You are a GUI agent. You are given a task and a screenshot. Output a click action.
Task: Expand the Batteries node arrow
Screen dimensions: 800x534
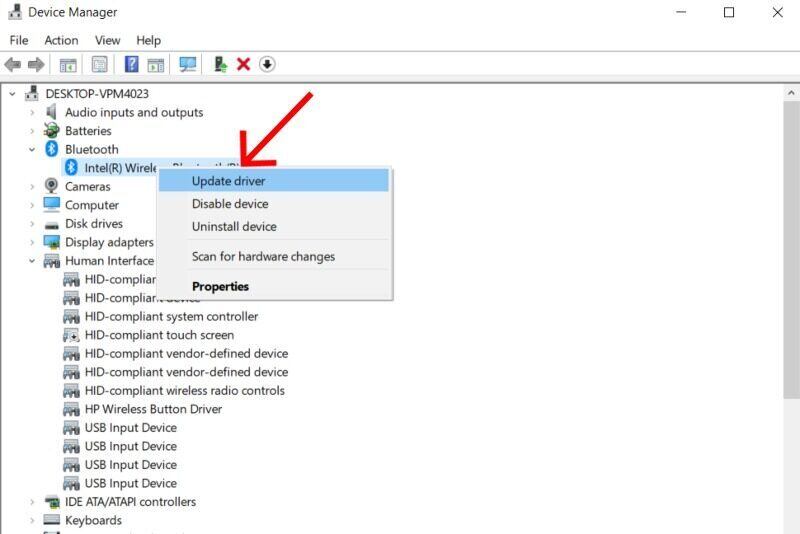[32, 131]
